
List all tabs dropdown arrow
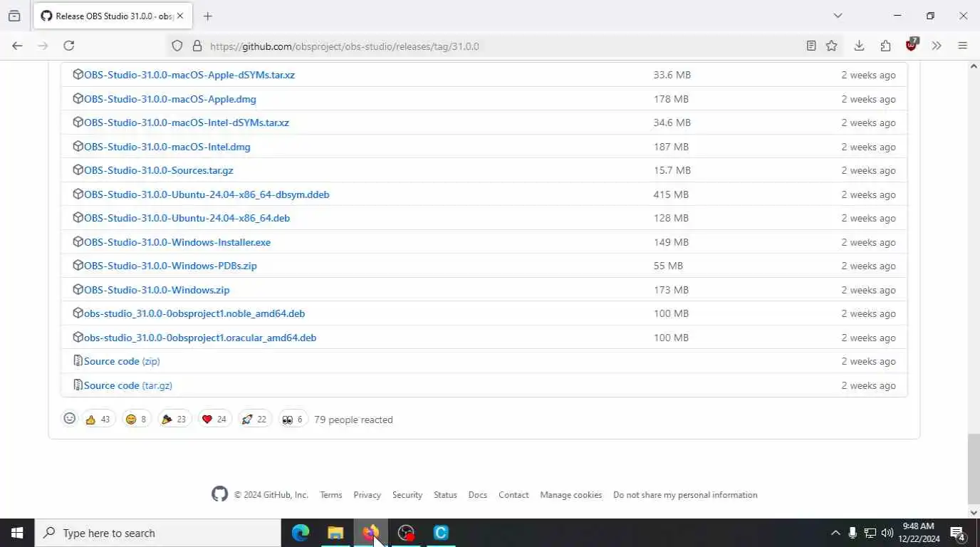pyautogui.click(x=838, y=16)
